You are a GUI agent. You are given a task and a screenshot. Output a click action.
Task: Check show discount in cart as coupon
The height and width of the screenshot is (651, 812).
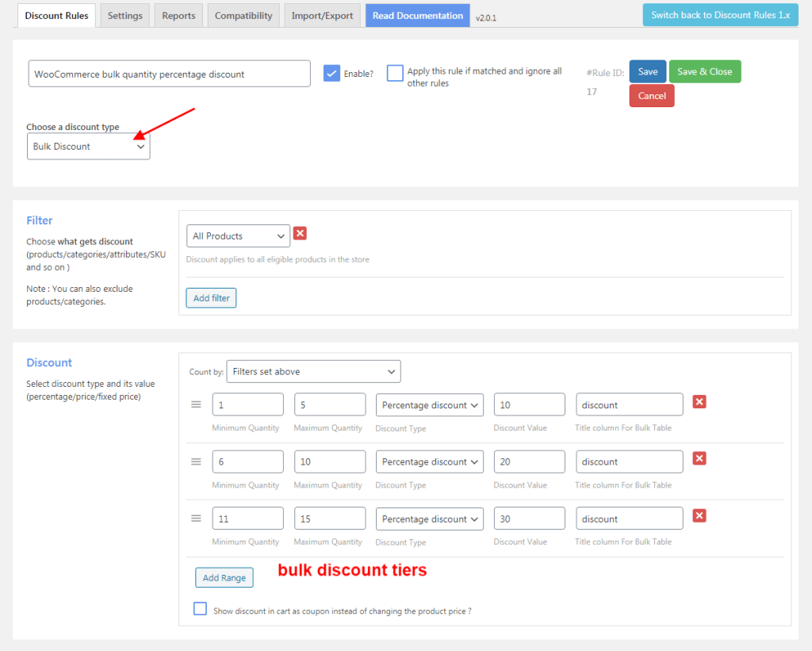point(200,608)
